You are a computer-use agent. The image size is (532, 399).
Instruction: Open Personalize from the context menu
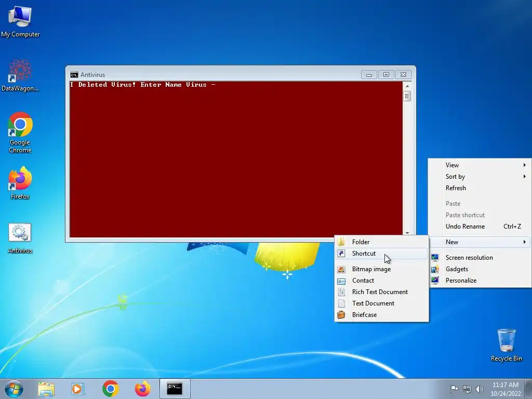click(x=480, y=281)
